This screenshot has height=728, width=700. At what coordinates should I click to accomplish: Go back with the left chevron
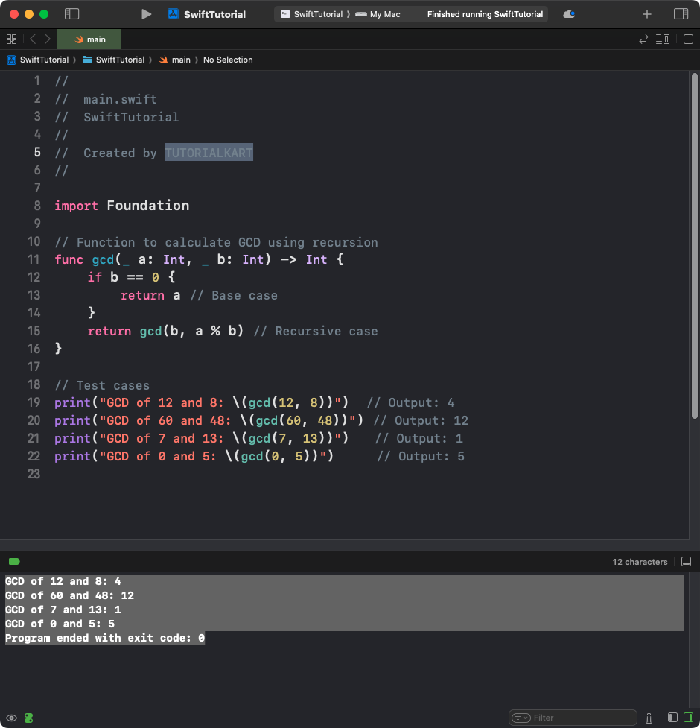(x=33, y=39)
